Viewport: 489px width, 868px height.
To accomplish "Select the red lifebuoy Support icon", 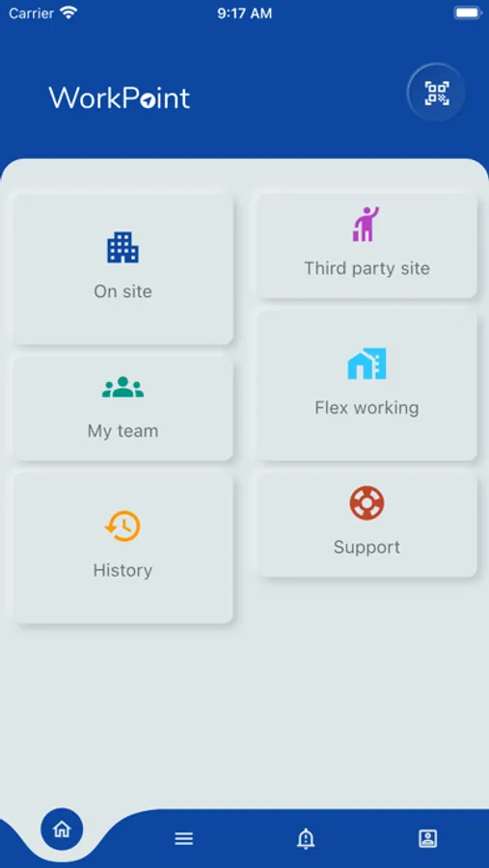I will (x=367, y=502).
